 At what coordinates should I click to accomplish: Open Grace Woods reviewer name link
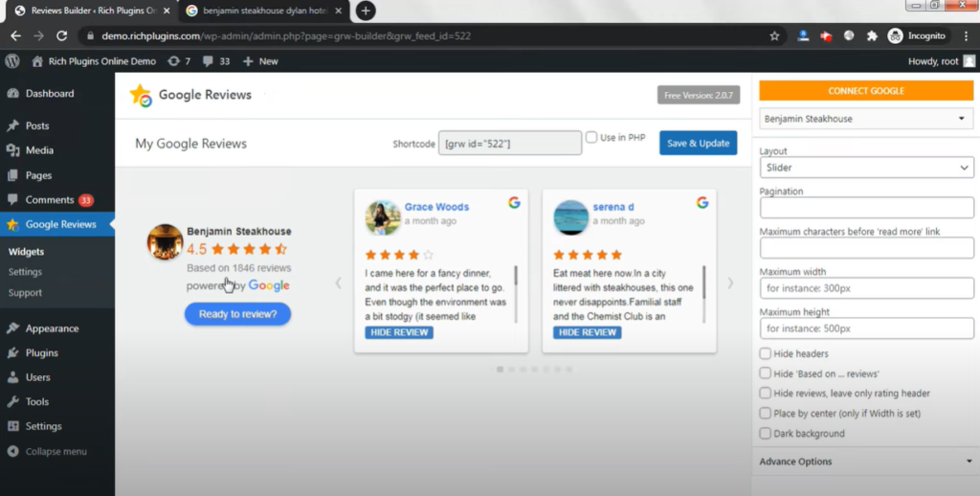point(436,207)
